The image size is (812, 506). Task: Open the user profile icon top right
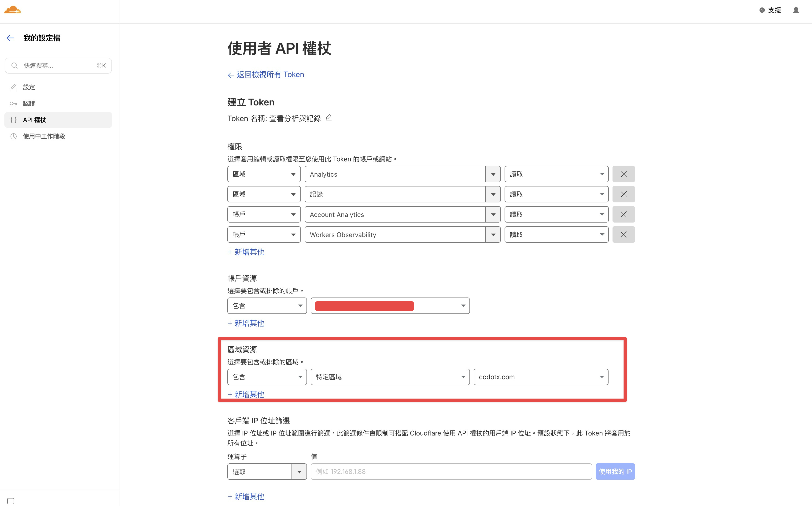[796, 10]
